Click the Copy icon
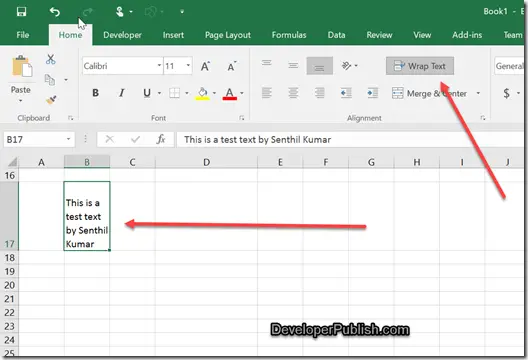Viewport: 528px width, 360px height. (x=50, y=80)
